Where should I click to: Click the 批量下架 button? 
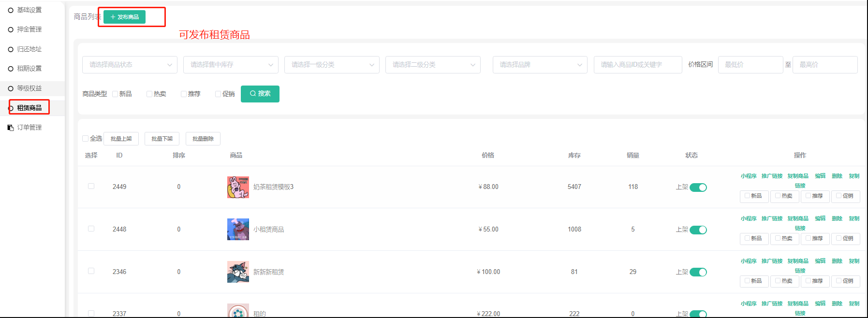pos(162,139)
